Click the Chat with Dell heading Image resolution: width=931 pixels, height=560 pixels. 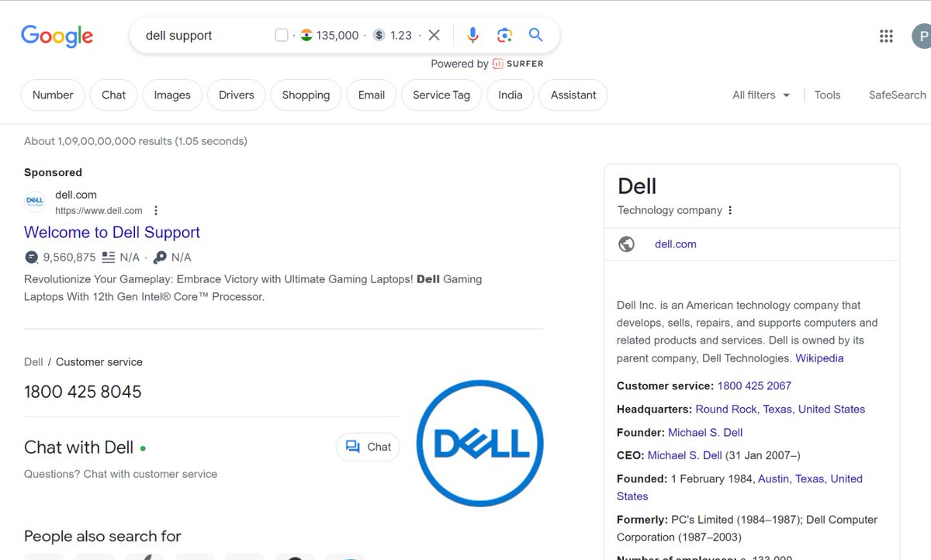pyautogui.click(x=79, y=448)
